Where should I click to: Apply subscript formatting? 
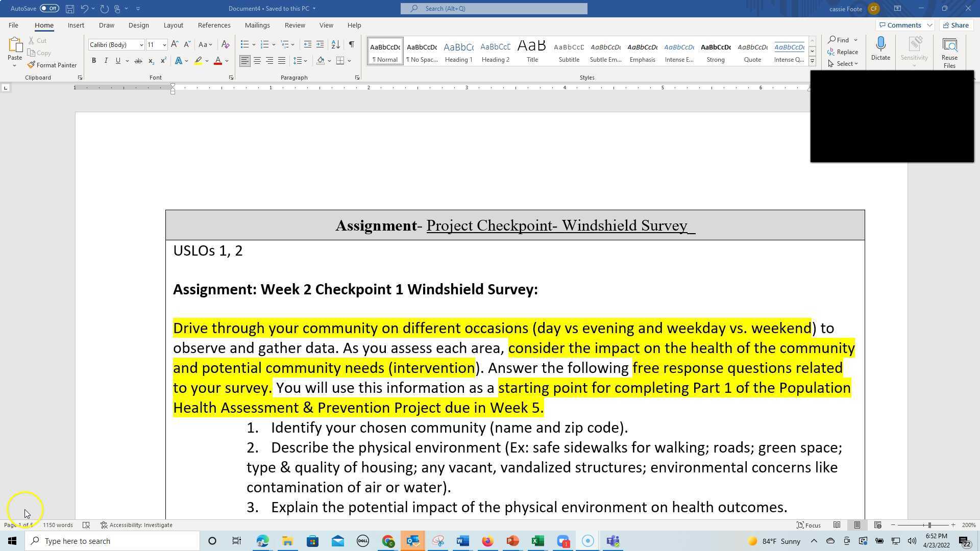151,61
